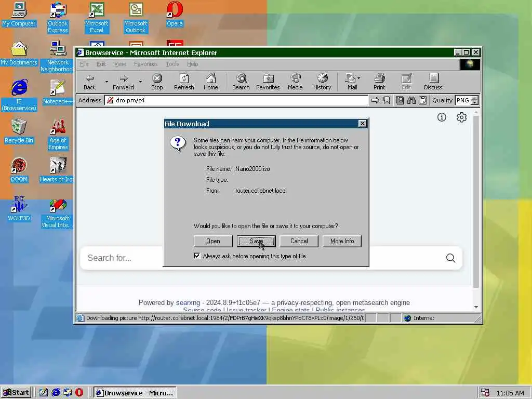Click the clipboard icon in address toolbar
532x399 pixels.
423,100
